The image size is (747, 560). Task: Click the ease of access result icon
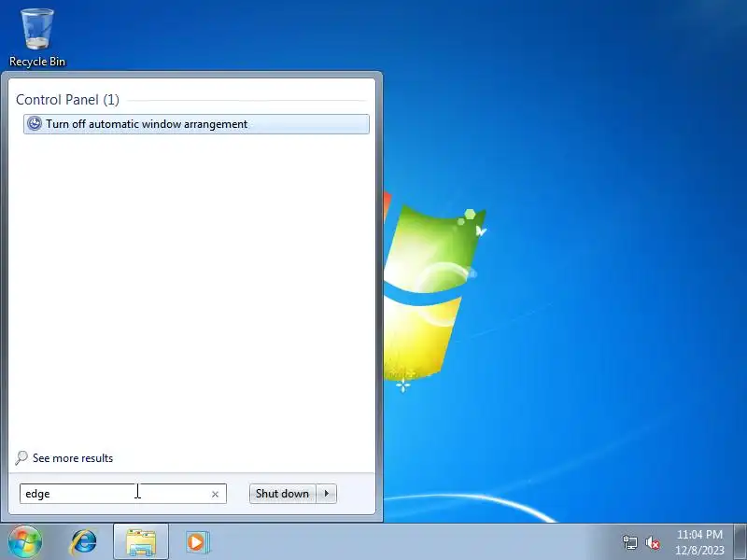[x=35, y=124]
